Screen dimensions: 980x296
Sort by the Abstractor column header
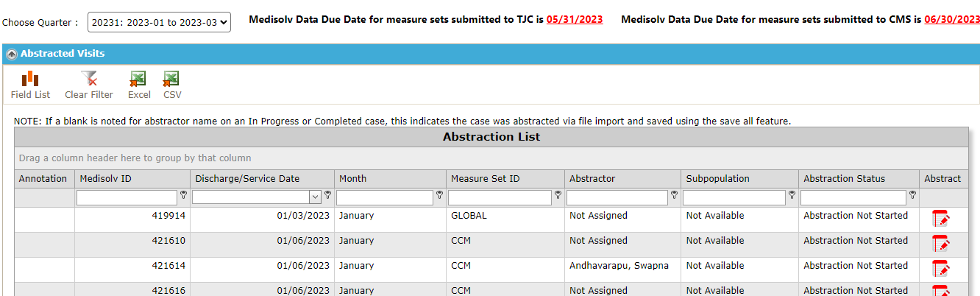click(x=592, y=179)
